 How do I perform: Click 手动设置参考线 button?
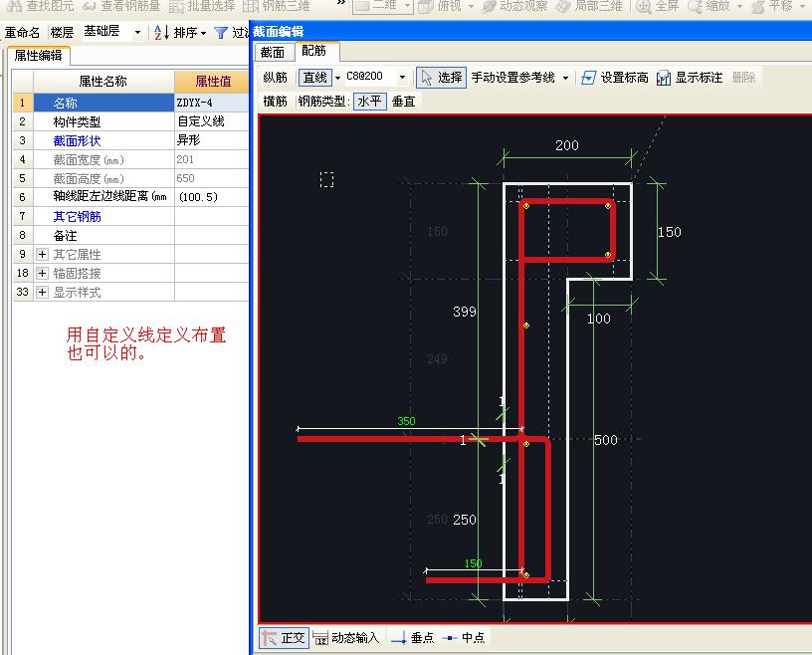(512, 78)
